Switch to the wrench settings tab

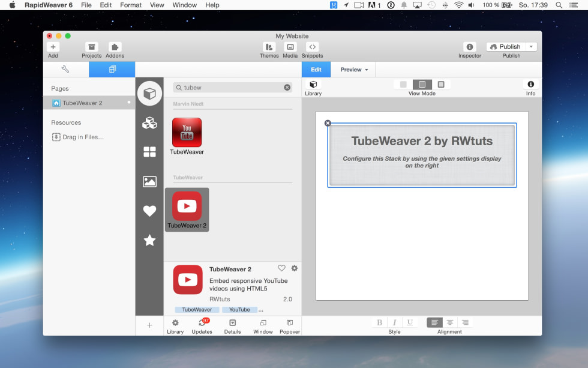65,70
